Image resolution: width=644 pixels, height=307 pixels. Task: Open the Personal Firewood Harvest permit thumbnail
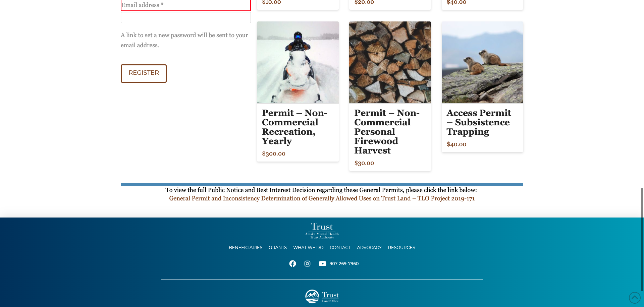[390, 62]
